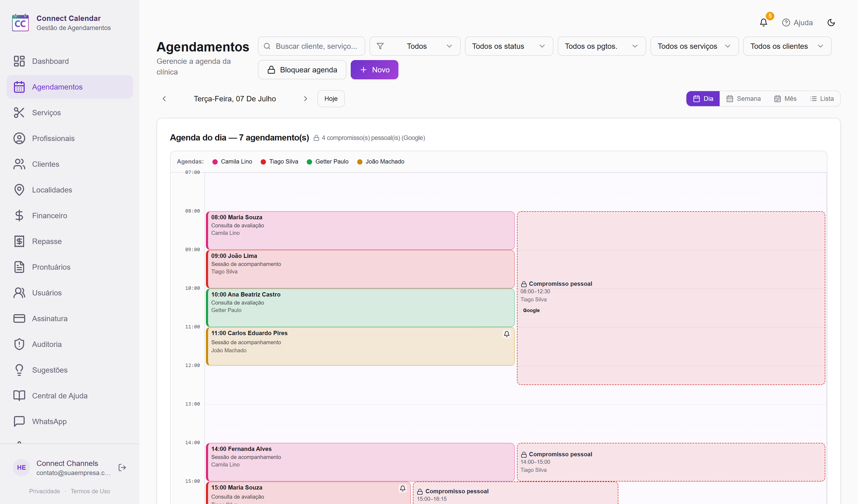This screenshot has width=858, height=504.
Task: Open Clientes page from sidebar
Action: point(69,164)
